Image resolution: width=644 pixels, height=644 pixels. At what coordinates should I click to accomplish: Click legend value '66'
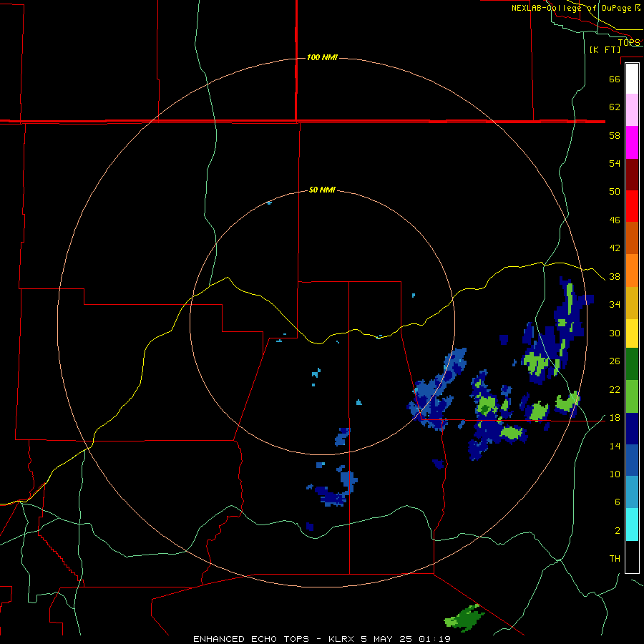[615, 79]
